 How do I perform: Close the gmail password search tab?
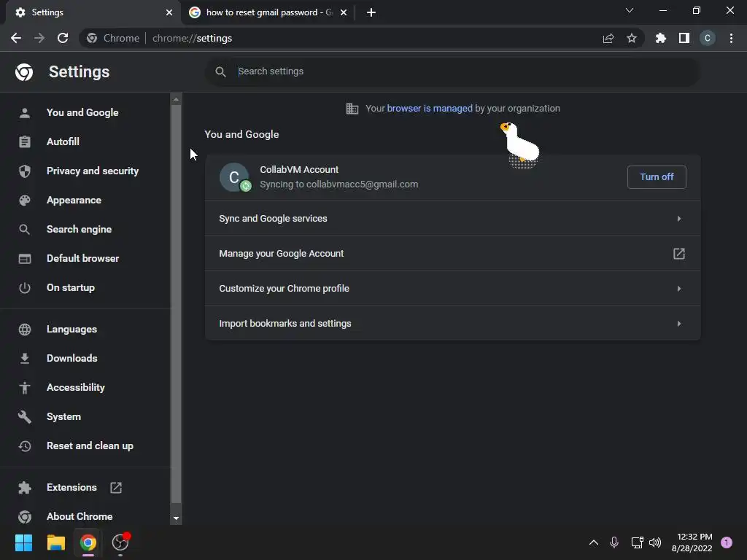344,12
